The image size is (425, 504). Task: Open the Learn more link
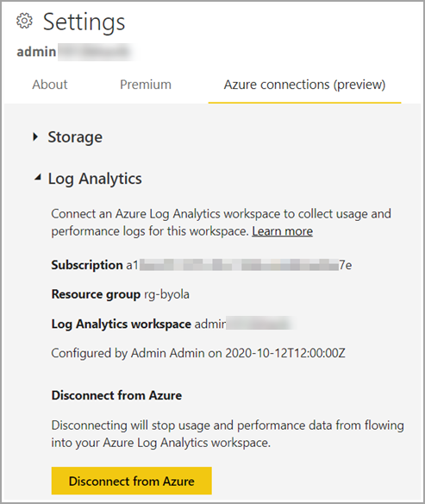click(x=283, y=231)
